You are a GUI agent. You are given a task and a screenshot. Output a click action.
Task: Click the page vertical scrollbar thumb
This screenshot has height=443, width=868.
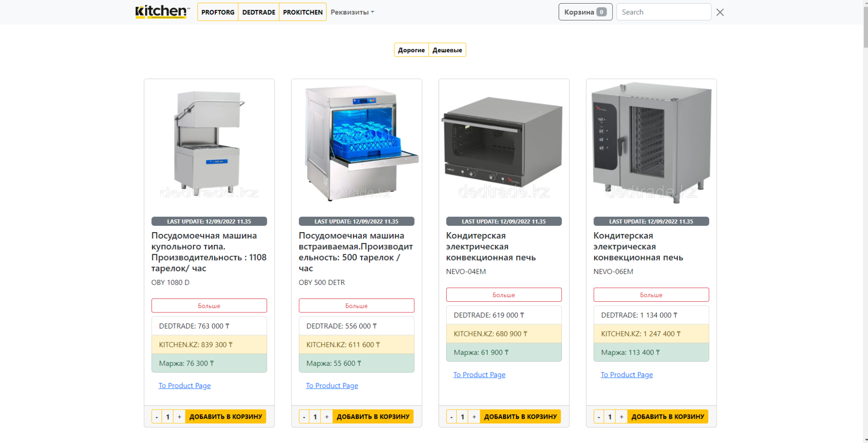[x=865, y=27]
